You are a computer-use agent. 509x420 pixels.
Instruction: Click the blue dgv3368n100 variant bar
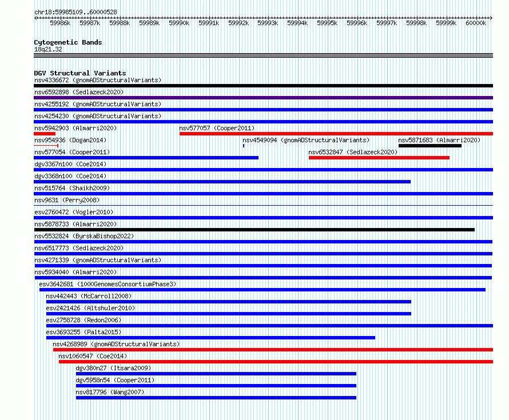tap(222, 182)
